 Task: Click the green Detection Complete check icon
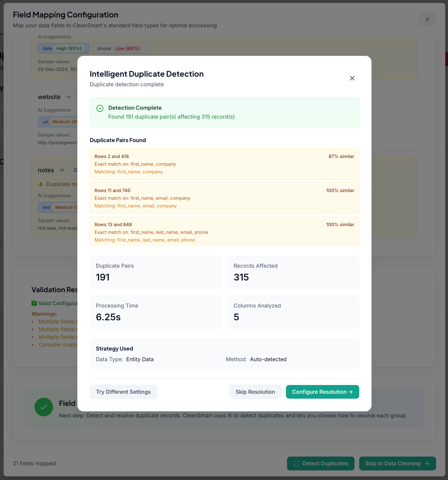click(100, 109)
